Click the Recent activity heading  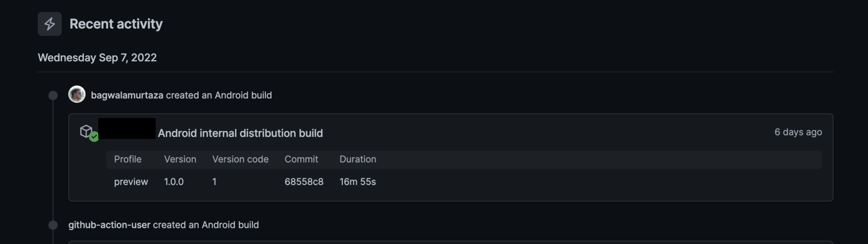click(116, 24)
